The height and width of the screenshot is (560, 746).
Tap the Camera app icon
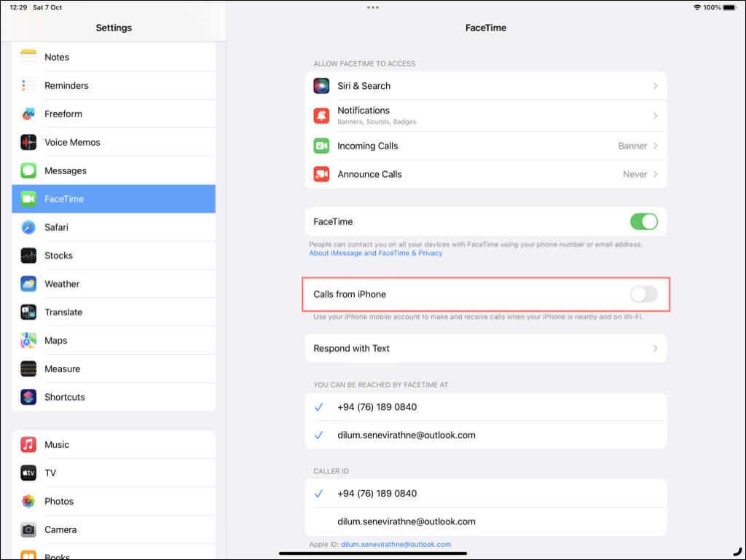click(x=28, y=529)
